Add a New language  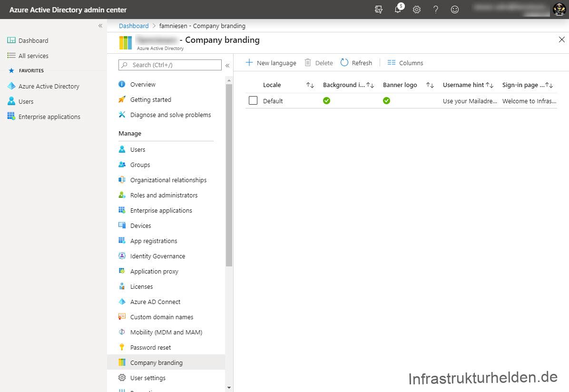coord(271,63)
